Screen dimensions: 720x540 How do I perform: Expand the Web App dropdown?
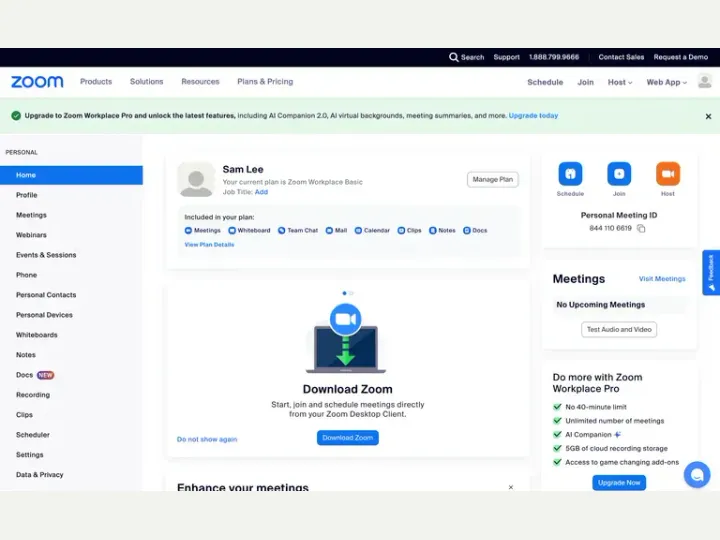(x=666, y=82)
